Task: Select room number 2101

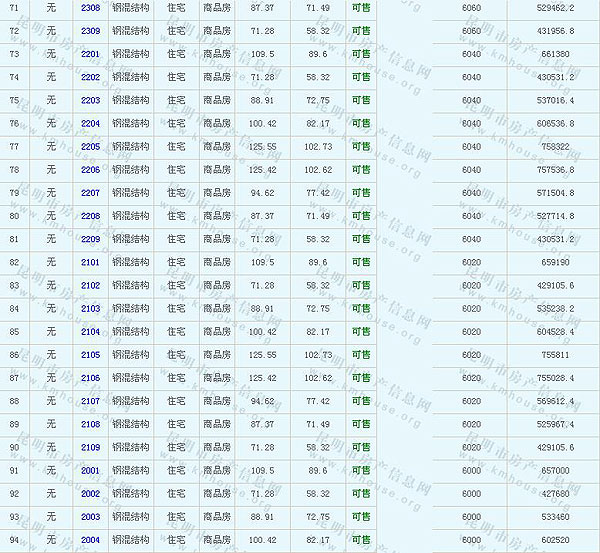Action: pos(90,262)
